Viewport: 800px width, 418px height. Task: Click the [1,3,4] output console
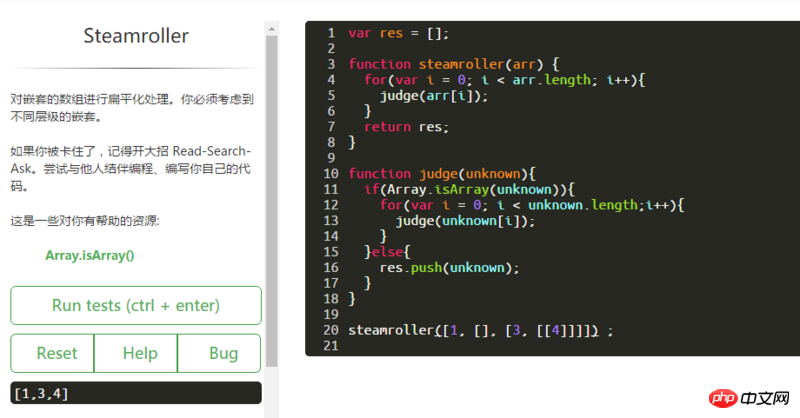tap(136, 393)
